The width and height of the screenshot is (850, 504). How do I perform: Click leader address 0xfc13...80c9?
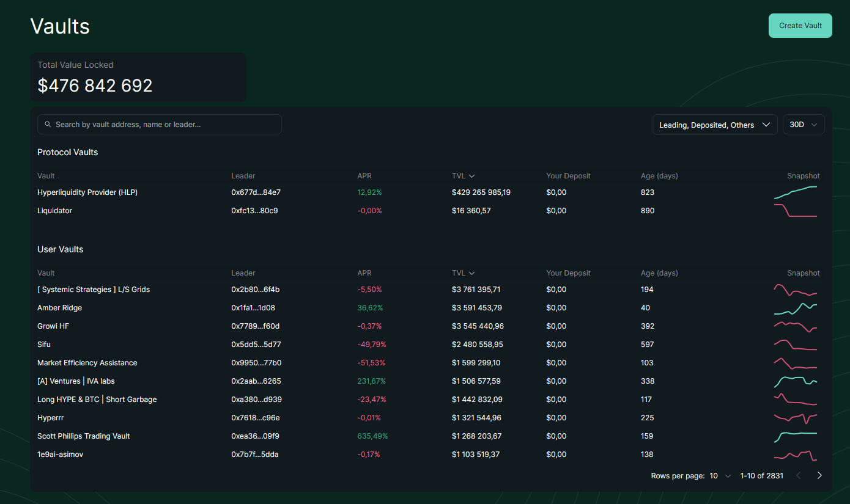pyautogui.click(x=254, y=211)
